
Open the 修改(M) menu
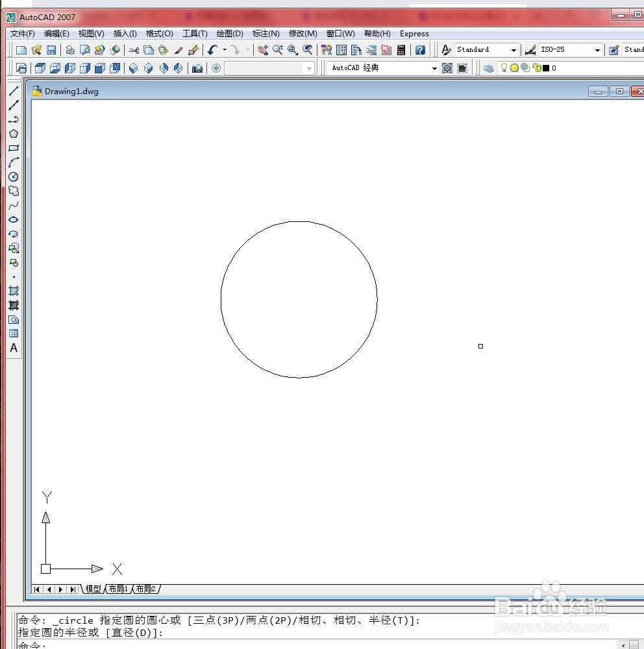303,34
